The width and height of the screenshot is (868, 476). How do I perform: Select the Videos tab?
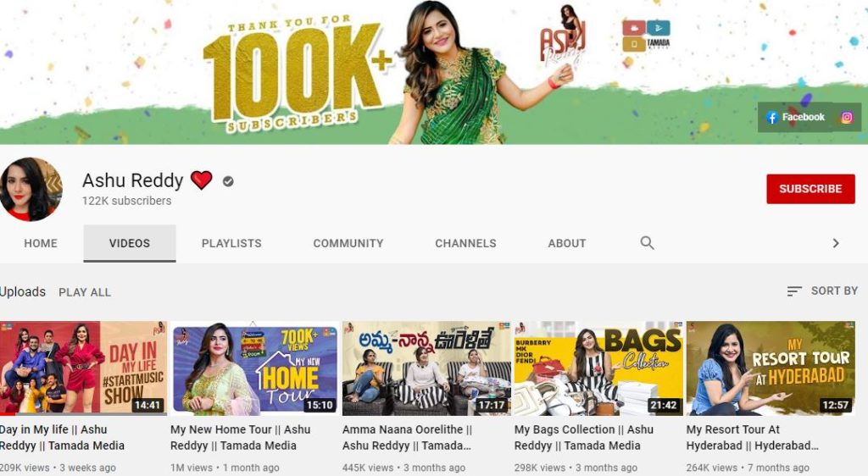[130, 243]
